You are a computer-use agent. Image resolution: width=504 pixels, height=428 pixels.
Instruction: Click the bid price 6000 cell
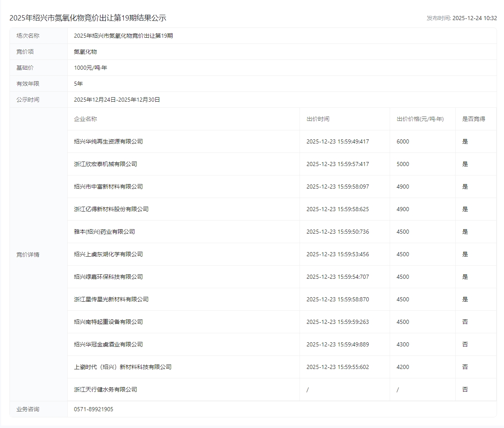(403, 141)
